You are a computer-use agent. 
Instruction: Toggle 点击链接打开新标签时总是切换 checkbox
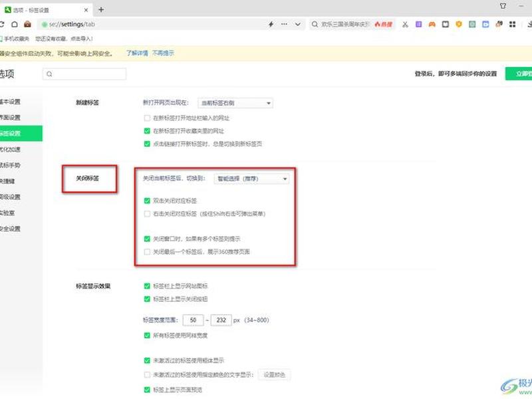(147, 144)
